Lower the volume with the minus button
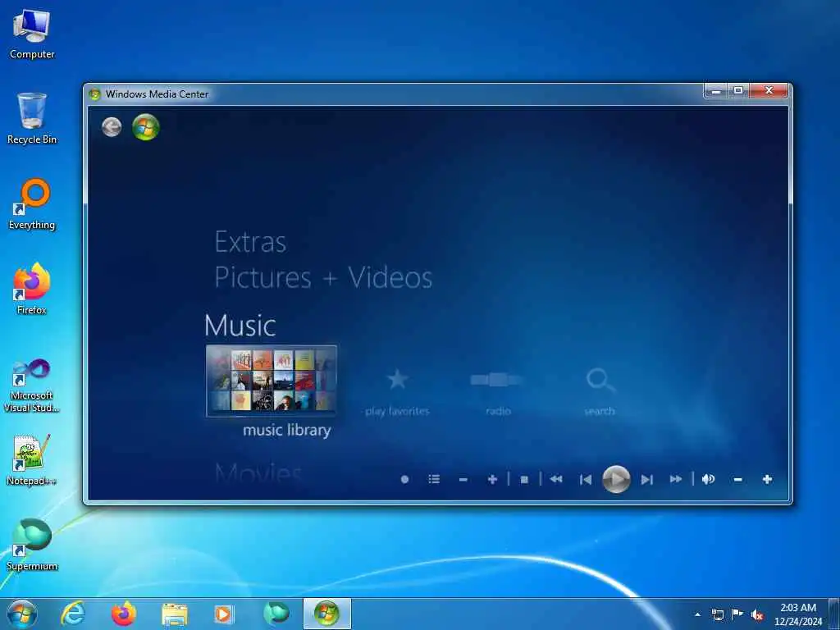 (x=737, y=479)
